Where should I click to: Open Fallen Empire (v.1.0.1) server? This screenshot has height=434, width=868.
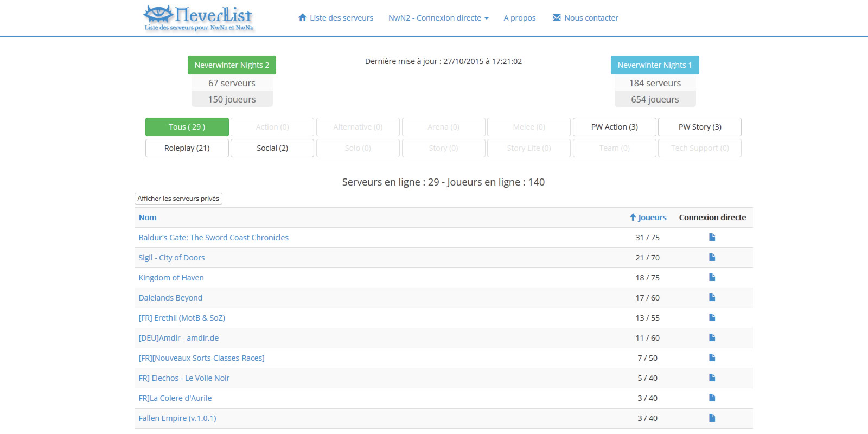click(x=177, y=418)
